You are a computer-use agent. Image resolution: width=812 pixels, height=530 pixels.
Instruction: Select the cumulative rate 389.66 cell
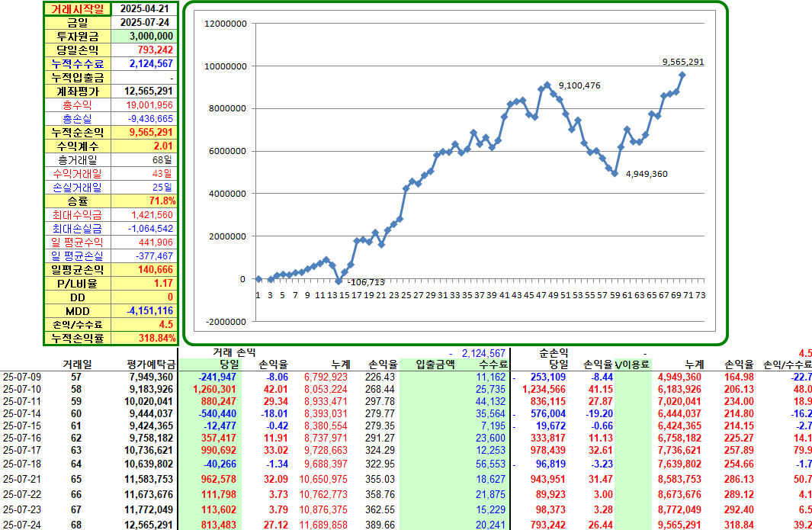coord(381,525)
